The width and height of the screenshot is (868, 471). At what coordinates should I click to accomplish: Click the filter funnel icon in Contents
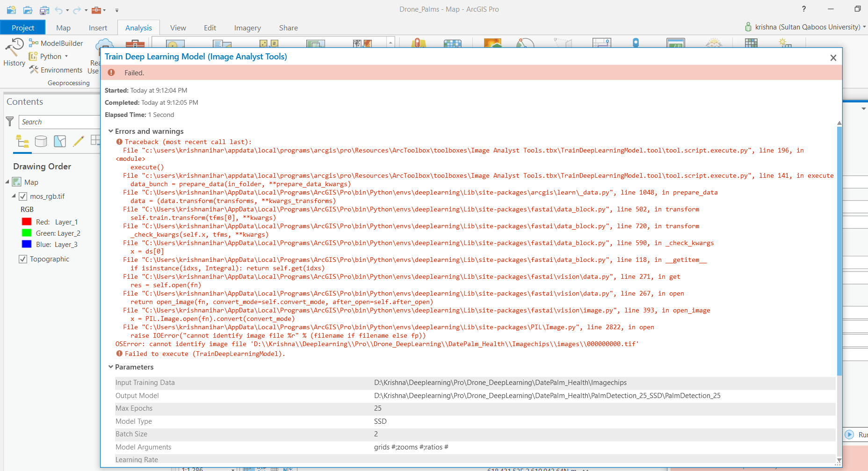pos(9,122)
